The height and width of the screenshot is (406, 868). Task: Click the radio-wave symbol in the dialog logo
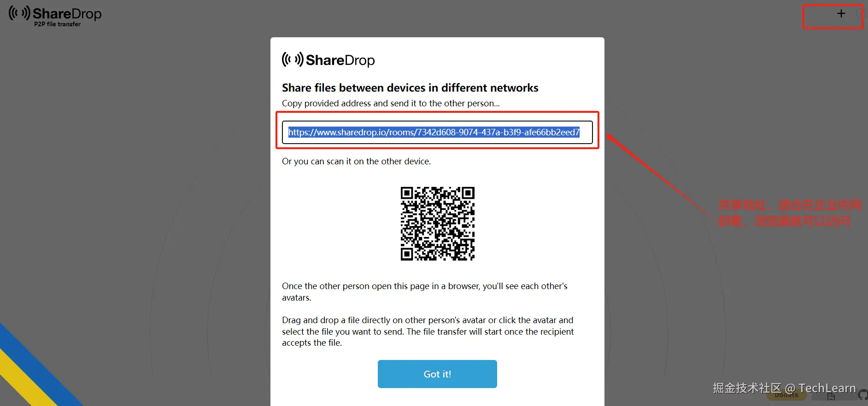[293, 59]
